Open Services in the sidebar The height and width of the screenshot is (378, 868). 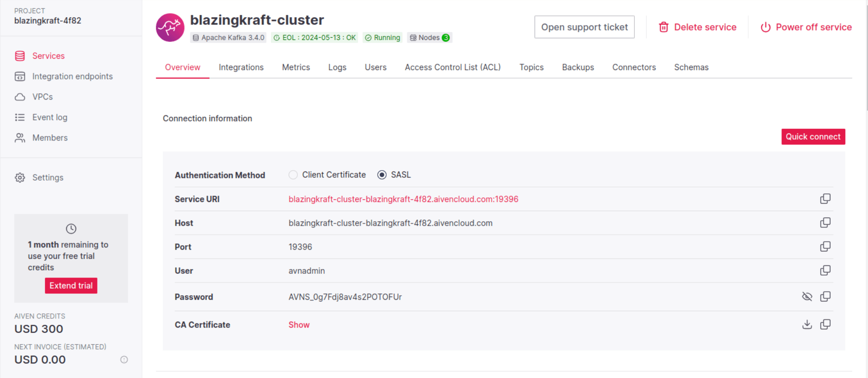40,55
